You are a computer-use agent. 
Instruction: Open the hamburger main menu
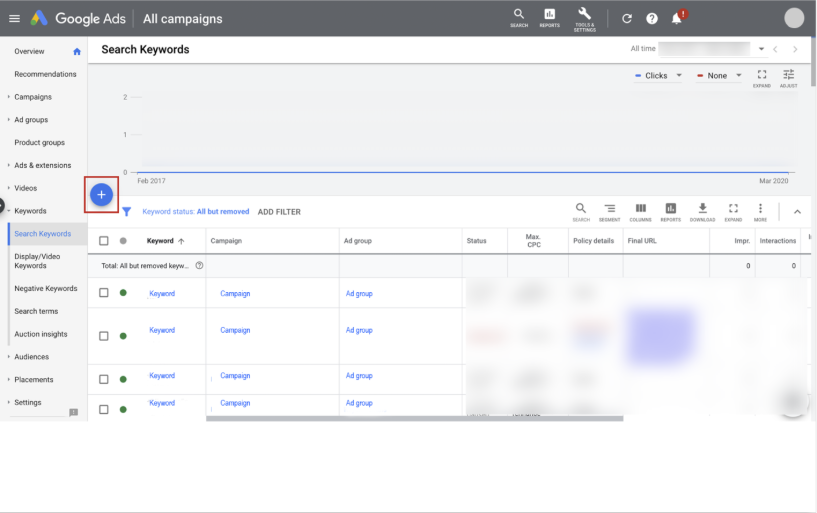click(15, 19)
